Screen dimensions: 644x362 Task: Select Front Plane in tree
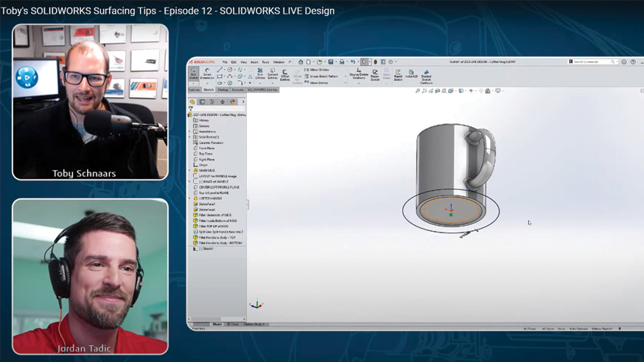point(204,148)
